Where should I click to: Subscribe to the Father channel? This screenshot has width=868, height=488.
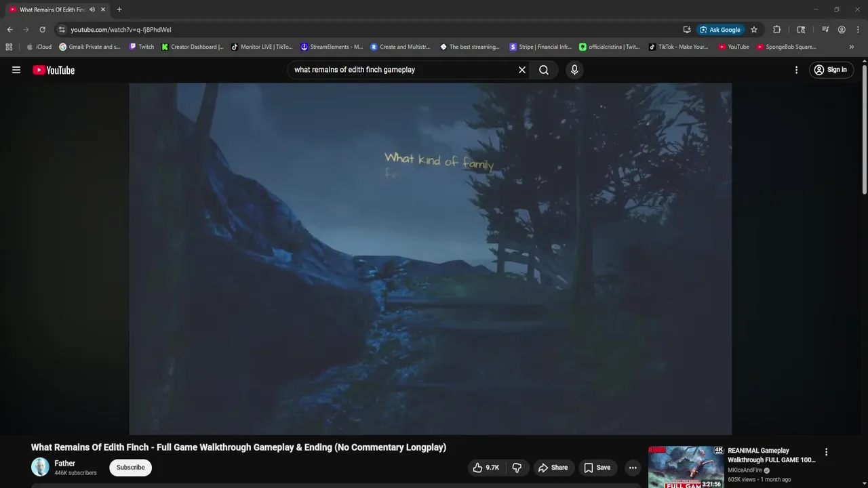[x=130, y=468]
